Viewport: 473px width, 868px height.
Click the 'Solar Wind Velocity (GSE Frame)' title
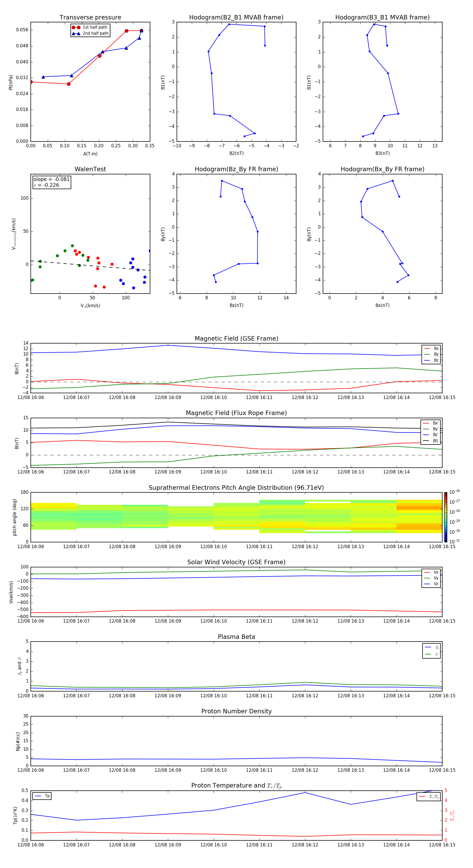click(x=236, y=562)
